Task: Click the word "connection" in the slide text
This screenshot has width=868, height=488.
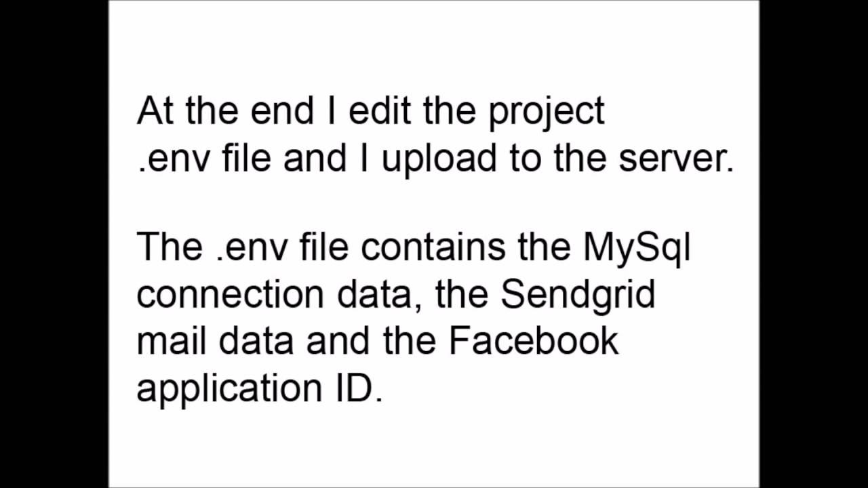Action: coord(230,294)
